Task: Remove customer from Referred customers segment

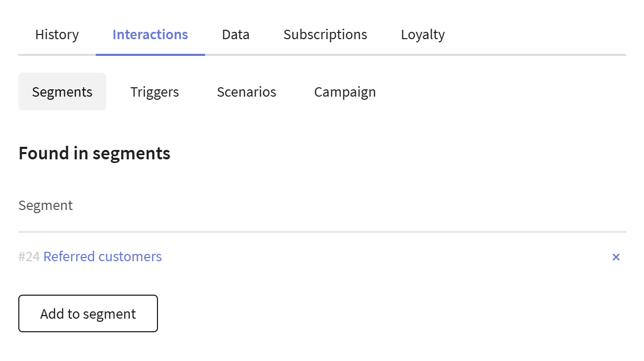Action: point(616,257)
